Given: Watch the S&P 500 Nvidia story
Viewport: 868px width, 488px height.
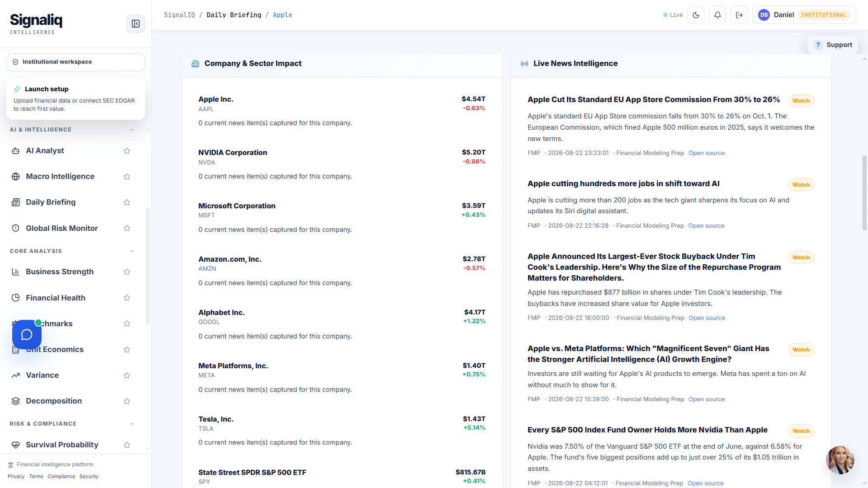Looking at the screenshot, I should click(801, 431).
